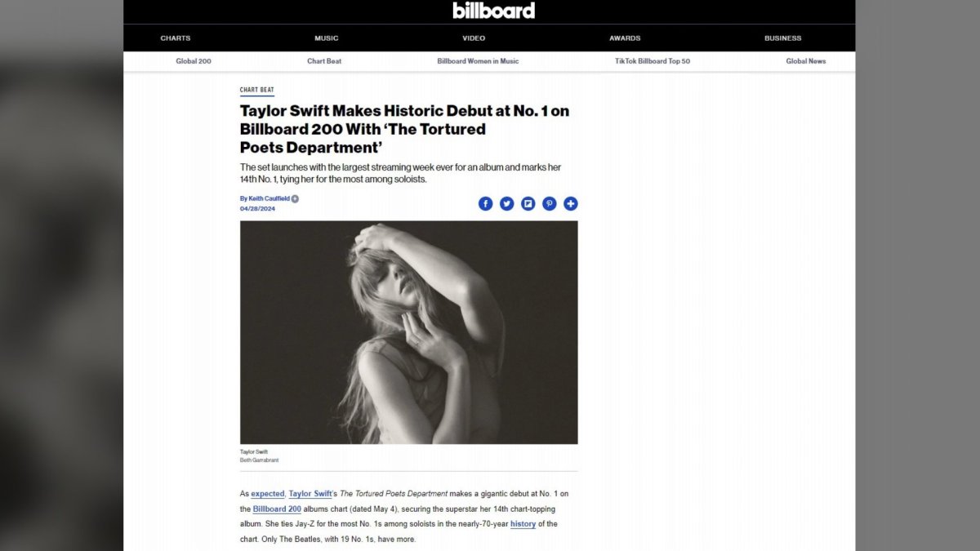
Task: Go to Global 200 chart
Action: point(194,61)
